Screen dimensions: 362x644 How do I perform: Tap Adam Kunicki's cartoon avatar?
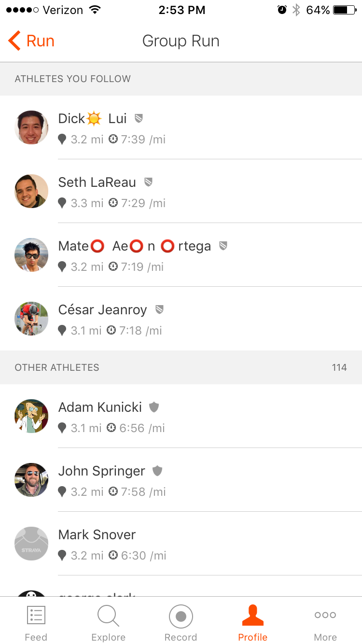[x=31, y=416]
